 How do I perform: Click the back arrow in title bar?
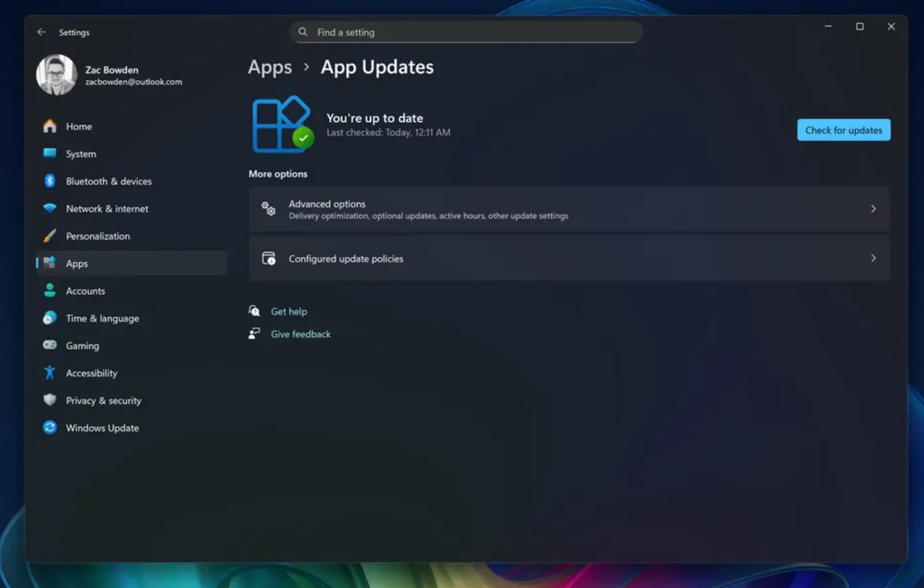pos(42,32)
